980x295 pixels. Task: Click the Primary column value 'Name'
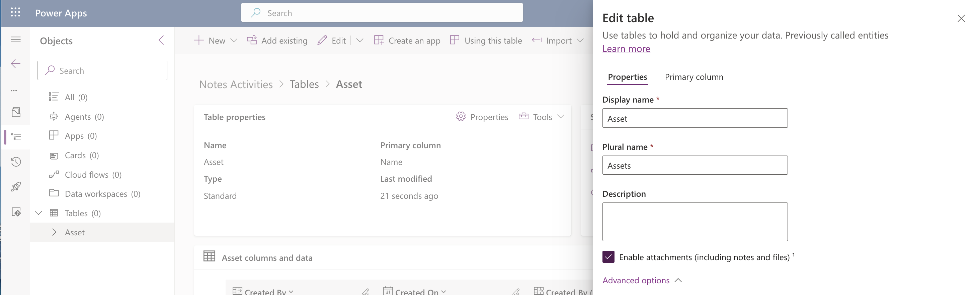point(391,162)
